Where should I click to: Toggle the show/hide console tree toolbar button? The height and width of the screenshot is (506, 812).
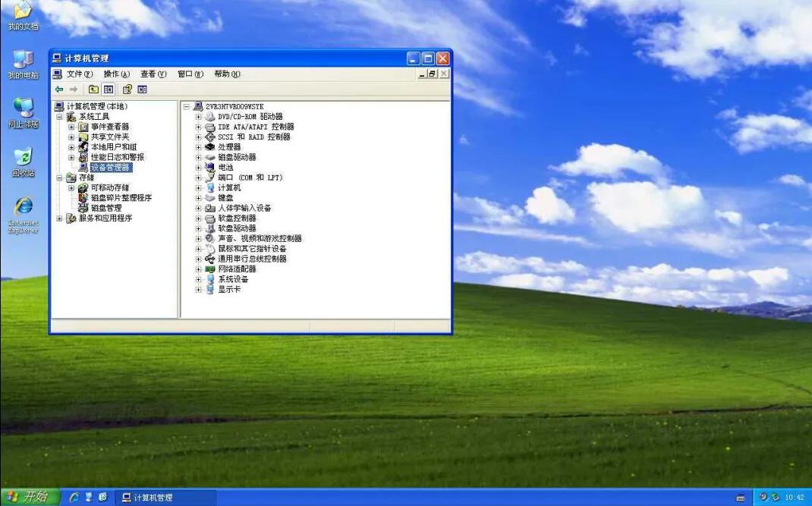pyautogui.click(x=109, y=89)
